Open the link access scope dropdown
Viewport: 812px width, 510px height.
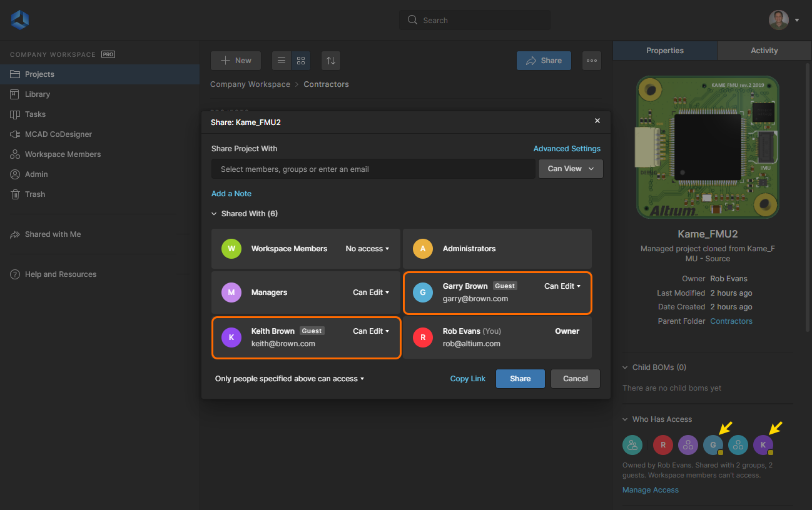290,379
